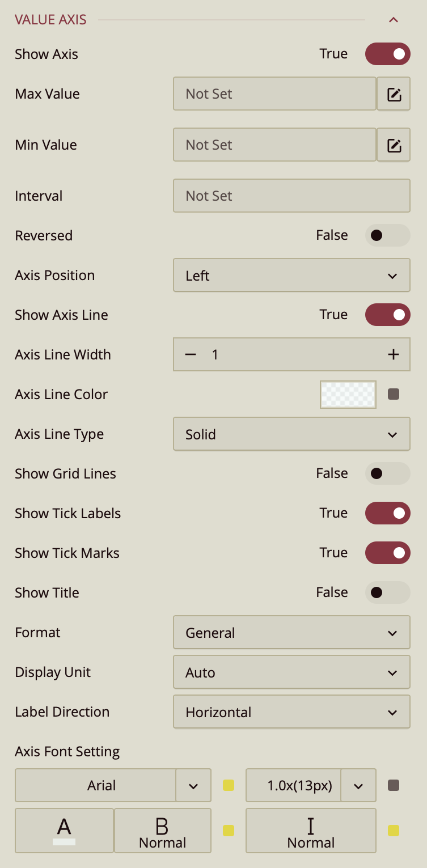Open the Axis Line Type dropdown
427x868 pixels.
coord(291,434)
